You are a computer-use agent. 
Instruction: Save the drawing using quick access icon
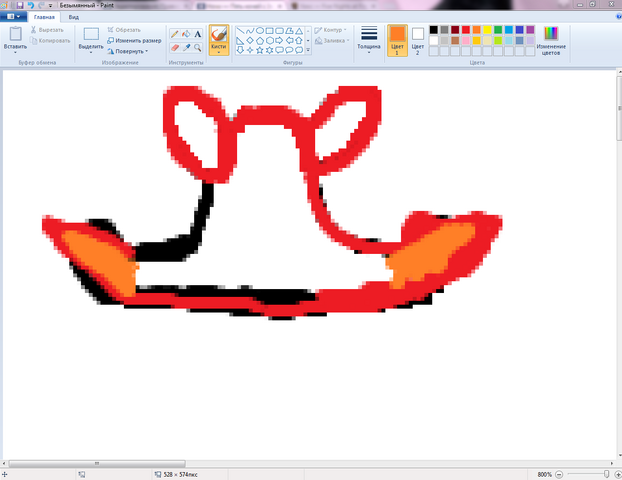(x=20, y=5)
